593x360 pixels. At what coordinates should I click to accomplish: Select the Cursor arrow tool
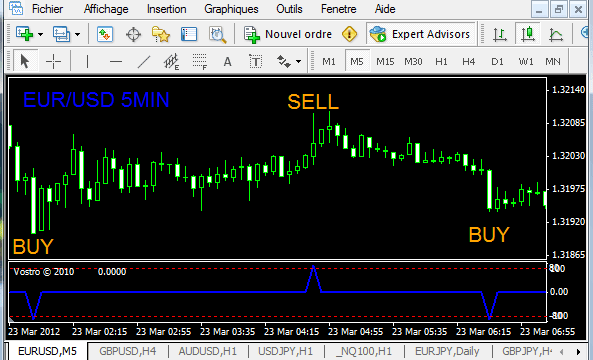pos(25,61)
